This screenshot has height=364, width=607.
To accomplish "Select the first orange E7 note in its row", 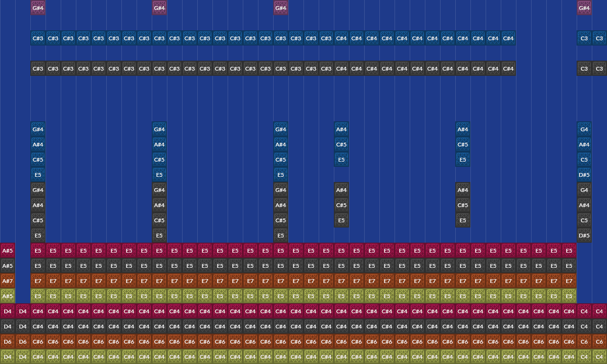I will coord(38,281).
